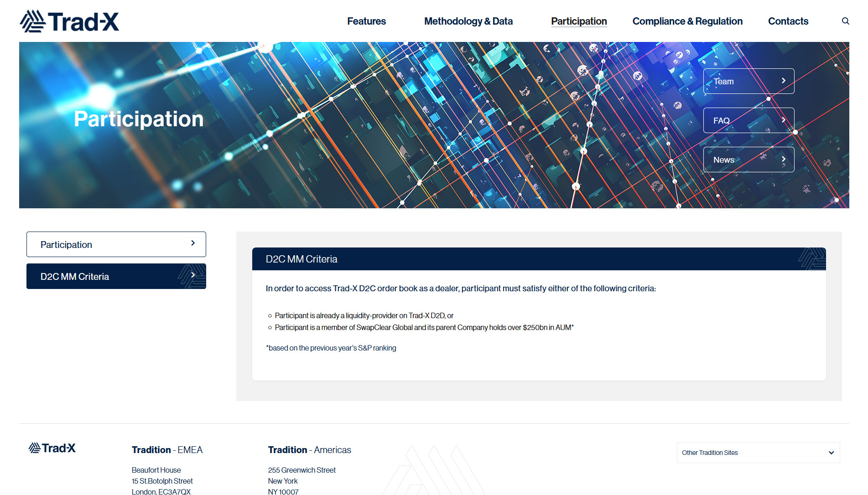
Task: Open the FAQ quick link
Action: pyautogui.click(x=748, y=120)
